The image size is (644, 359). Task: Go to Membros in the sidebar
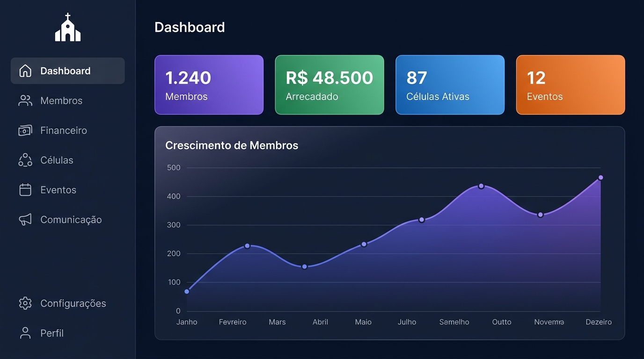61,101
